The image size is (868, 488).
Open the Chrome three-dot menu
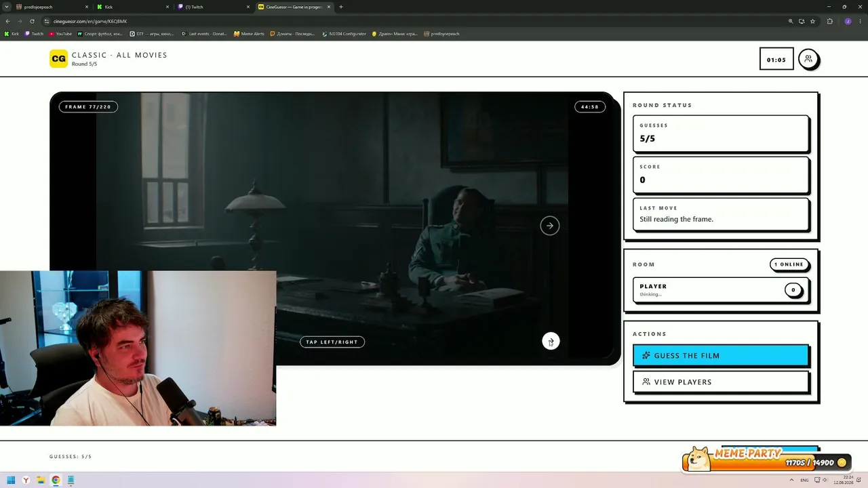tap(860, 21)
